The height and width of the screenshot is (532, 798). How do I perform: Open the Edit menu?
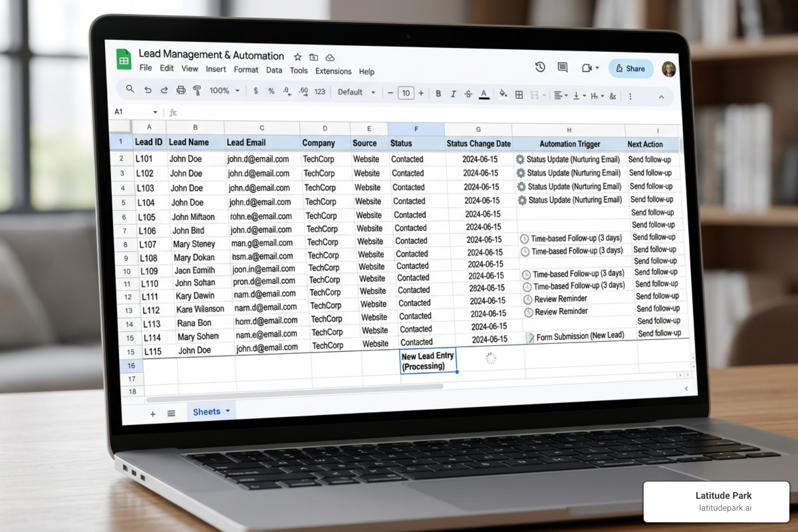click(167, 68)
